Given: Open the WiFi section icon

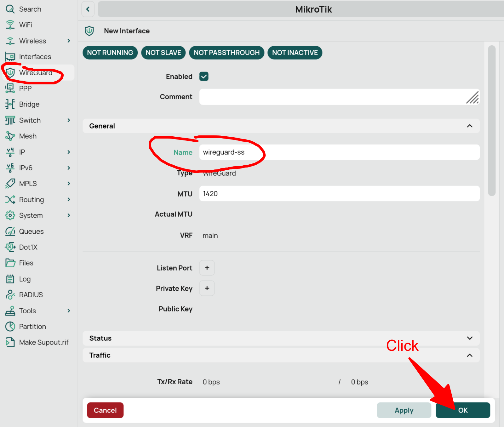Looking at the screenshot, I should pos(10,25).
